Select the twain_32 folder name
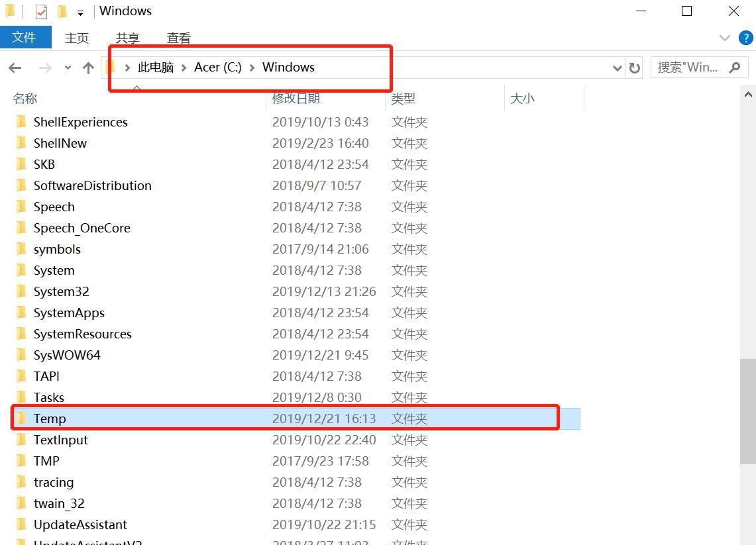 pyautogui.click(x=59, y=503)
